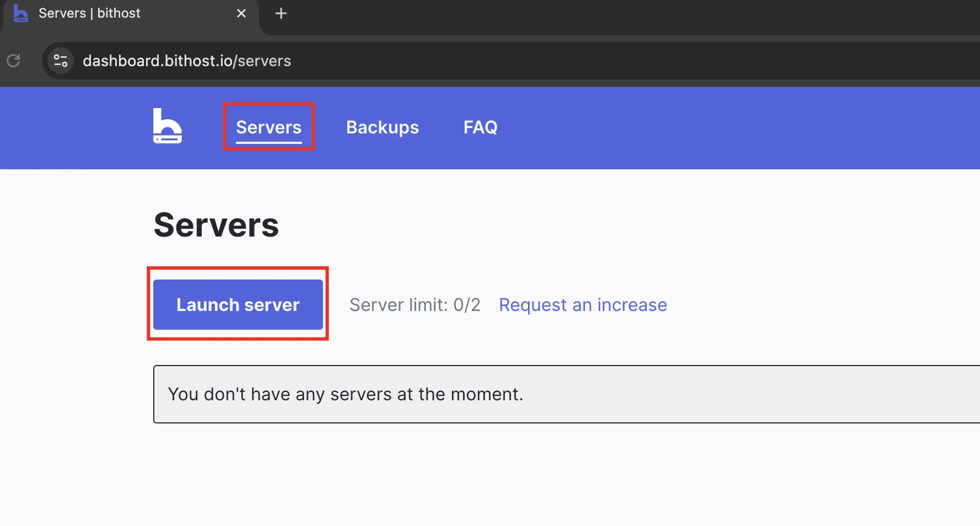Open the Servers navigation item
The image size is (980, 526).
[x=269, y=127]
